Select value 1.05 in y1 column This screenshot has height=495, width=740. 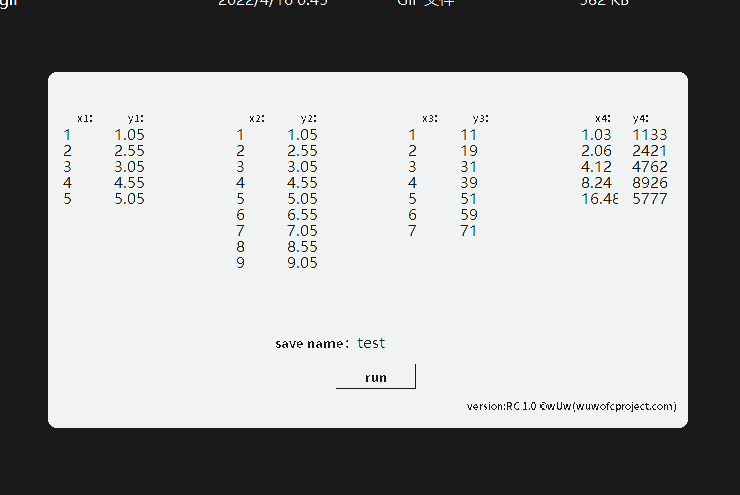129,135
